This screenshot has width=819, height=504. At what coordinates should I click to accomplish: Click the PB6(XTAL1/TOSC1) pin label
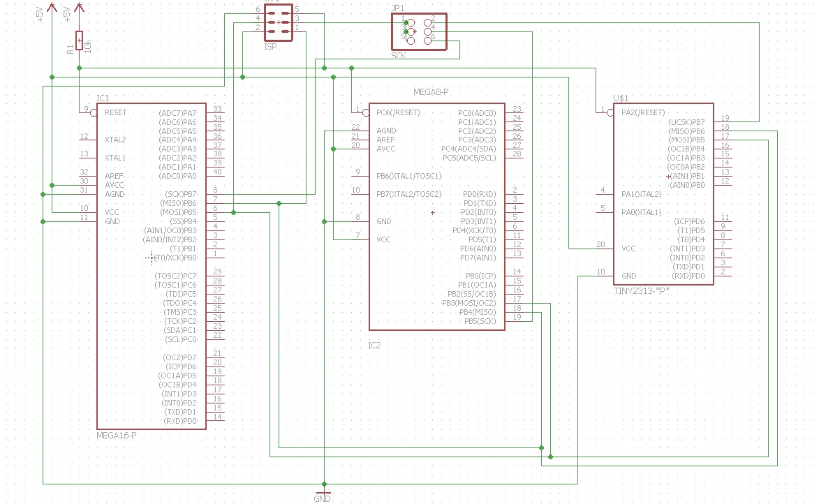tap(409, 176)
